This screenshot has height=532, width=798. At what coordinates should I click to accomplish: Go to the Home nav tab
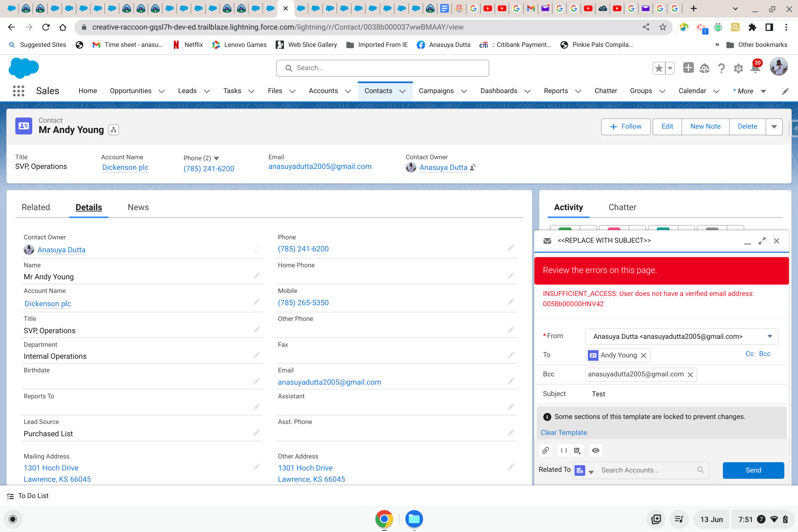(x=88, y=91)
